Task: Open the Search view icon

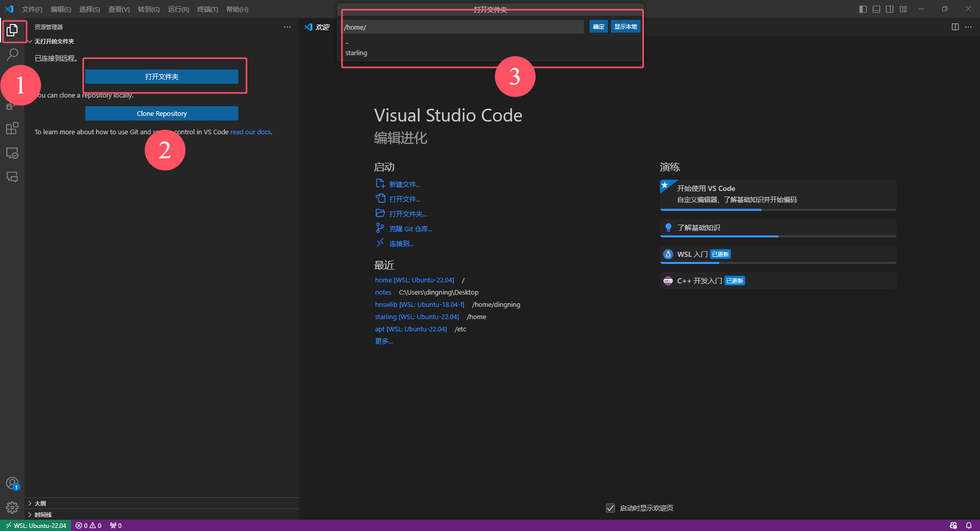Action: [12, 54]
